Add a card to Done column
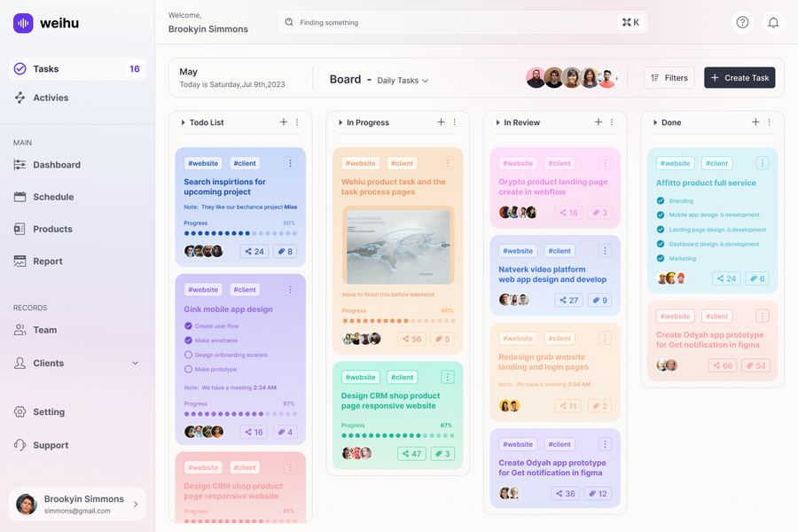The height and width of the screenshot is (532, 798). point(755,122)
